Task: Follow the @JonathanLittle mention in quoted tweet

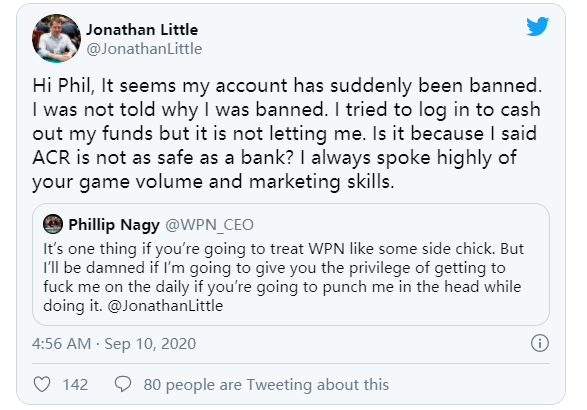Action: click(165, 306)
